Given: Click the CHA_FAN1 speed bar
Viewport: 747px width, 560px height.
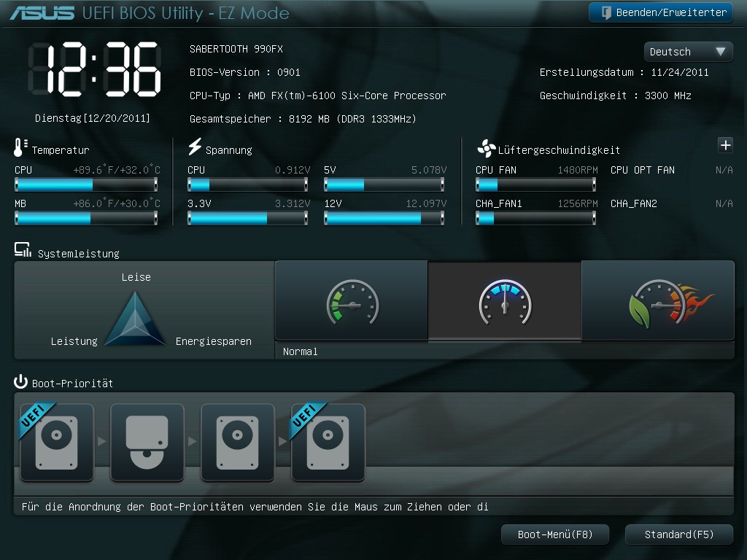Looking at the screenshot, I should [x=536, y=218].
